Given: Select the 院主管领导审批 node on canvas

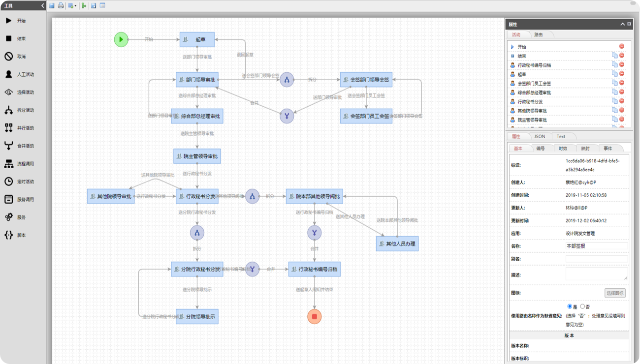Looking at the screenshot, I should pos(197,156).
